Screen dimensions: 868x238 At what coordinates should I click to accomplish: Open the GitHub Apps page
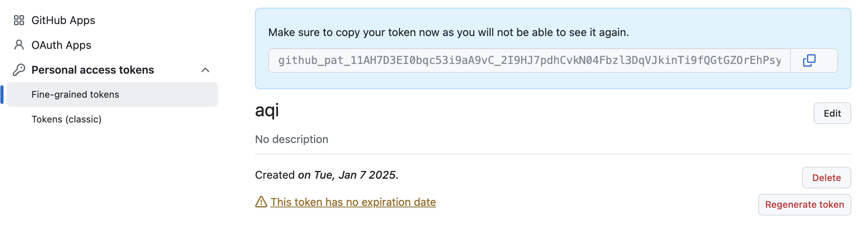[x=63, y=20]
